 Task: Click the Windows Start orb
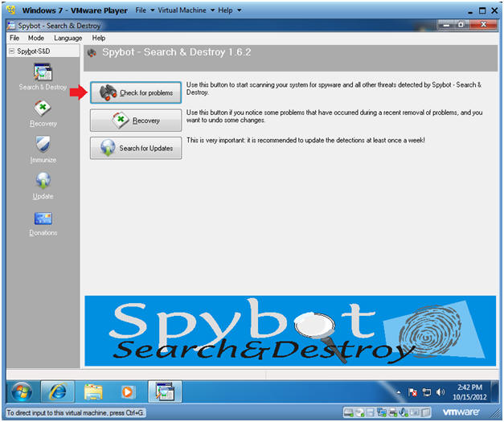(x=22, y=391)
